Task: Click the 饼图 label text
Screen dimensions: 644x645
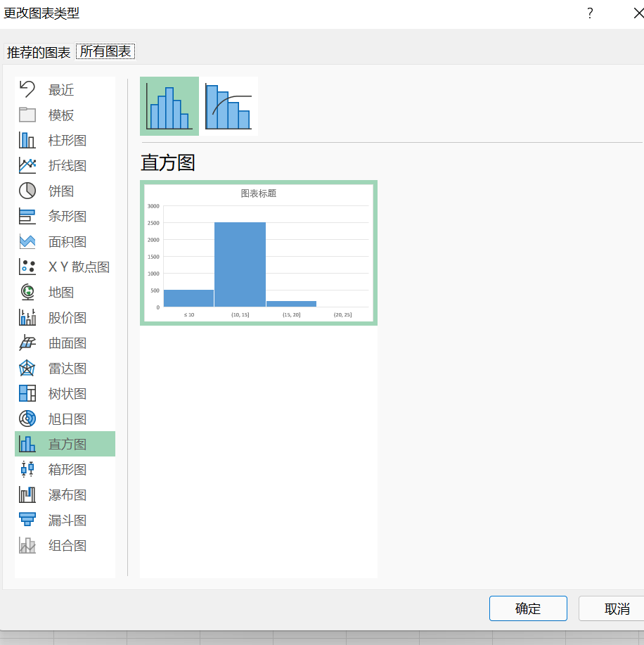Action: click(61, 191)
